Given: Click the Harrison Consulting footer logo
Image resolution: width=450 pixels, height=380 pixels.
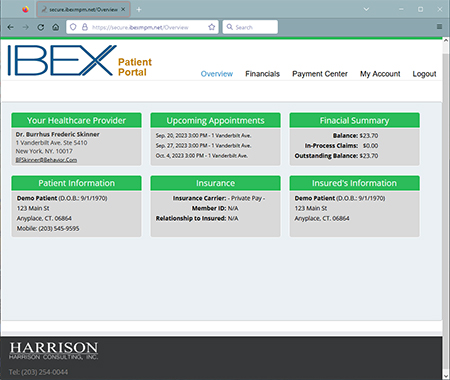Looking at the screenshot, I should tap(54, 351).
